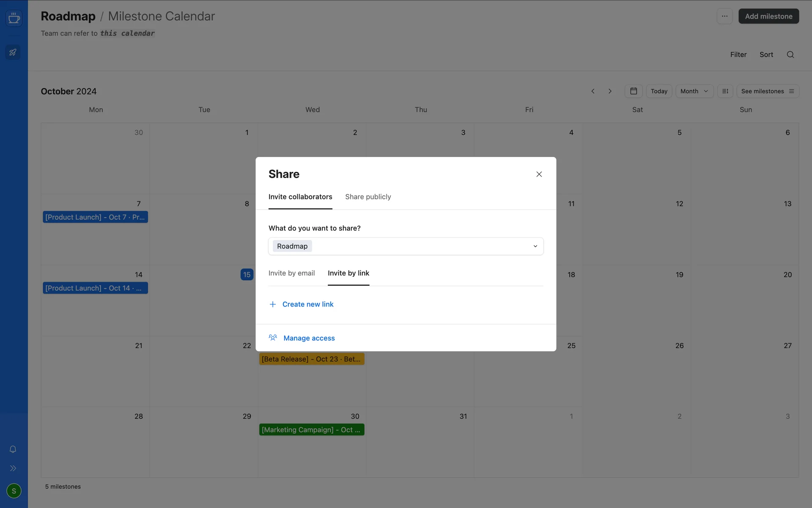Viewport: 812px width, 508px height.
Task: Click the coffee cup workspace logo
Action: pyautogui.click(x=14, y=18)
